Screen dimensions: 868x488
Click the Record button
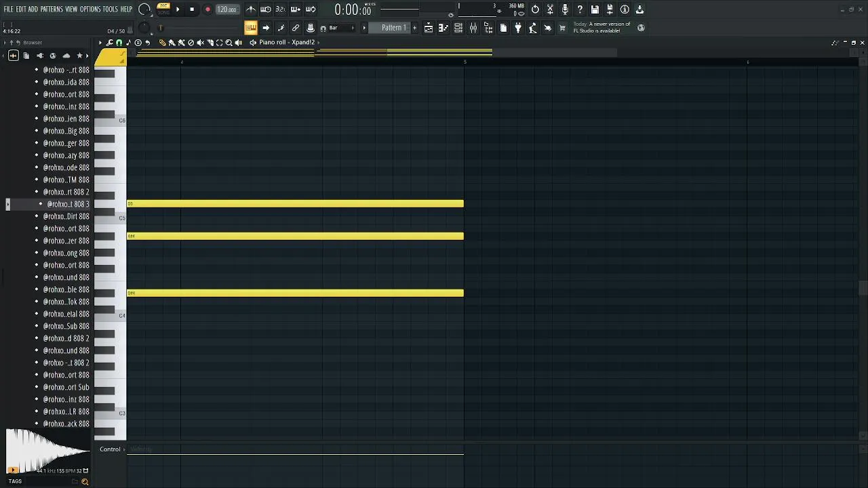(x=208, y=9)
